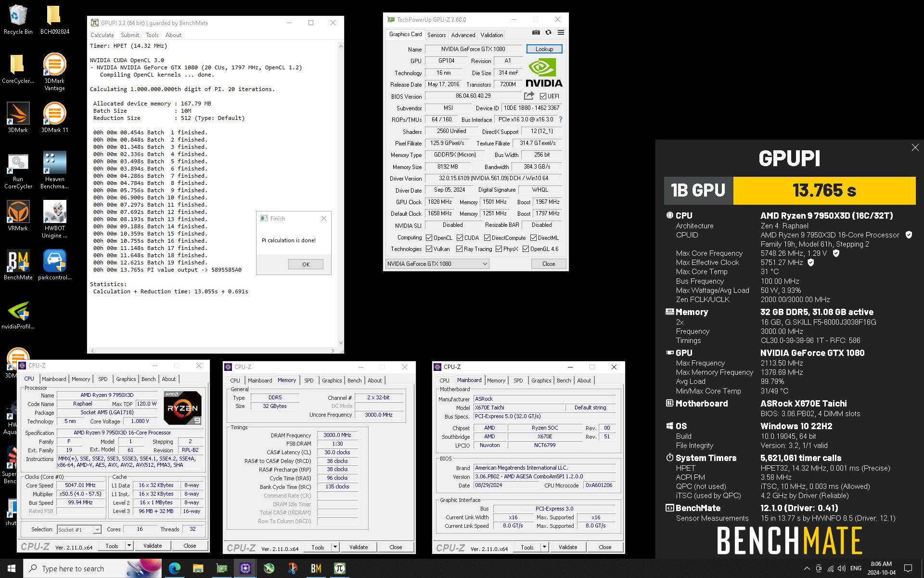
Task: Open the Run CoreCycler shortcut
Action: coord(18,171)
